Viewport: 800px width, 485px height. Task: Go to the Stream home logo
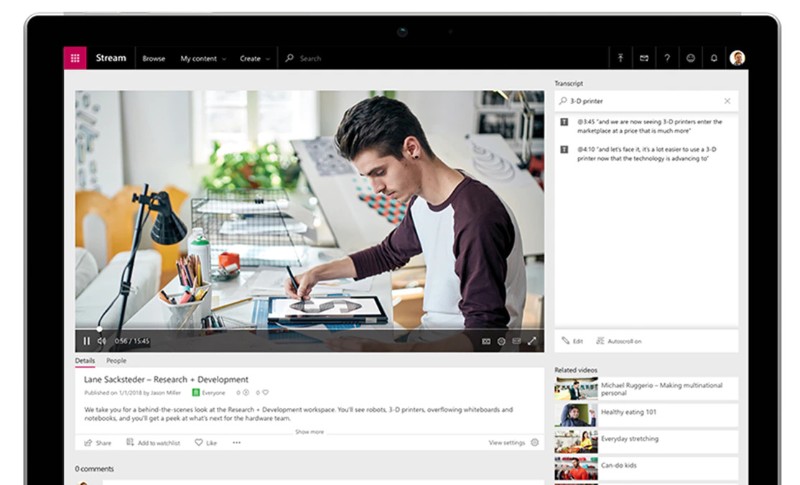(111, 58)
